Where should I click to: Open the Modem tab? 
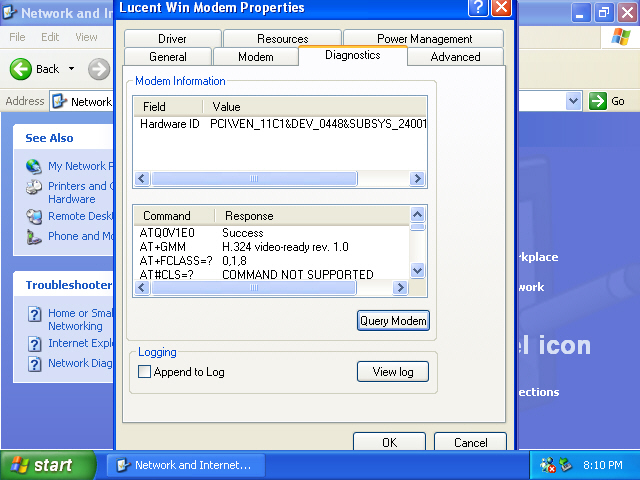point(256,56)
